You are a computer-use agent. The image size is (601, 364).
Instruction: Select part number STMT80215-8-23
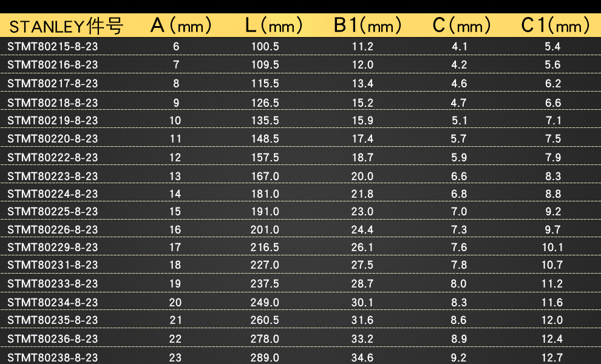click(x=52, y=46)
